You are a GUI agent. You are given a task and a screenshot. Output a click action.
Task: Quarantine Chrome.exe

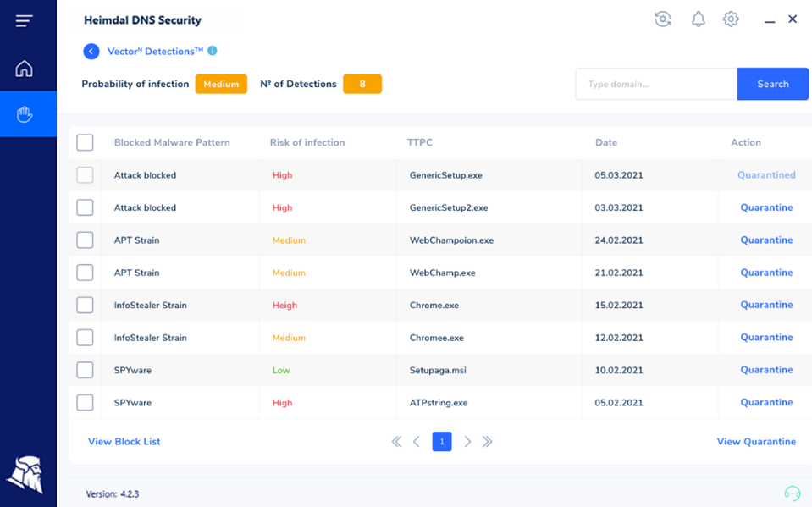(x=766, y=305)
